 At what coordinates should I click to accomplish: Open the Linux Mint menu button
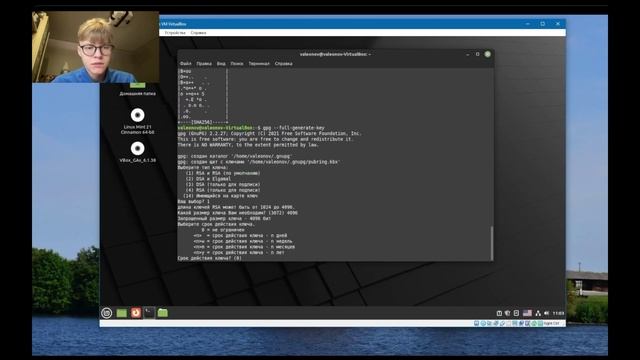coord(107,313)
